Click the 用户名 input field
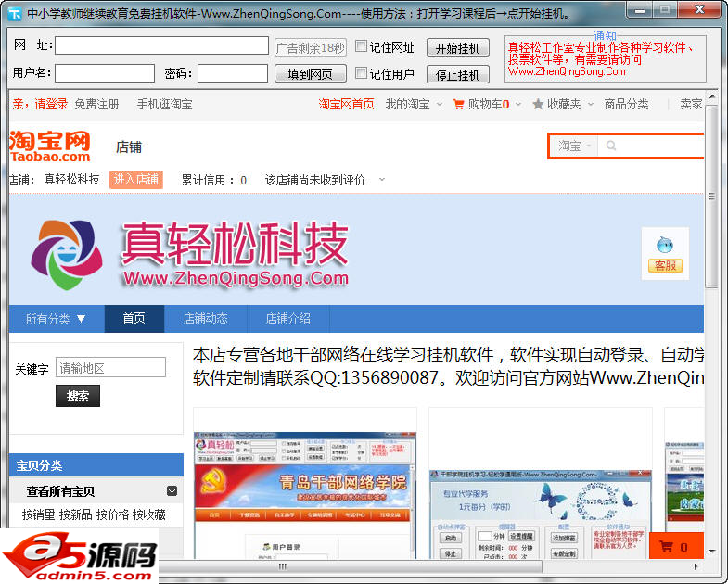 pyautogui.click(x=105, y=73)
